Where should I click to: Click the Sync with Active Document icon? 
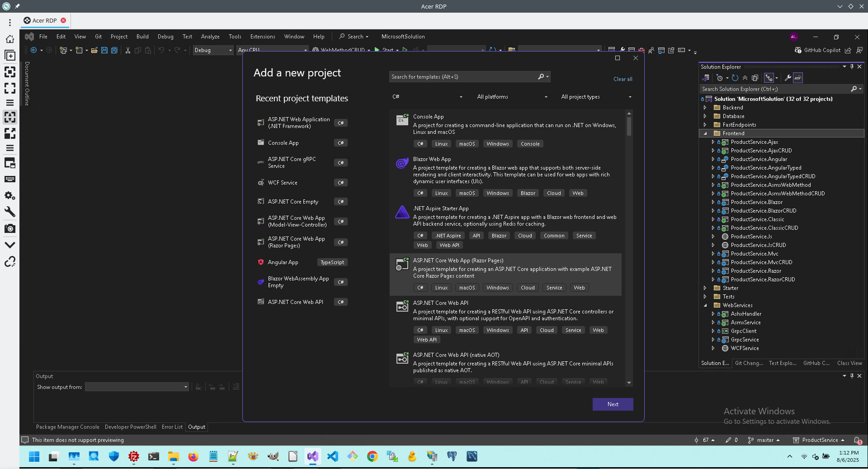pyautogui.click(x=706, y=78)
